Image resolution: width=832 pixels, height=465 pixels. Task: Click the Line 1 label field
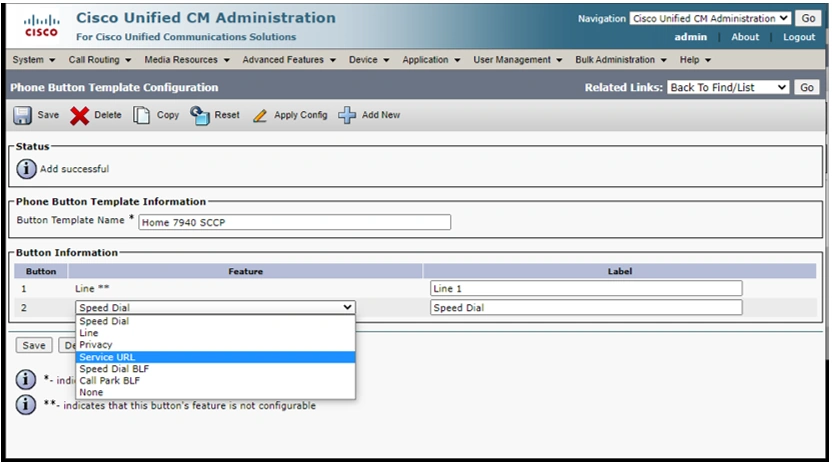point(586,288)
